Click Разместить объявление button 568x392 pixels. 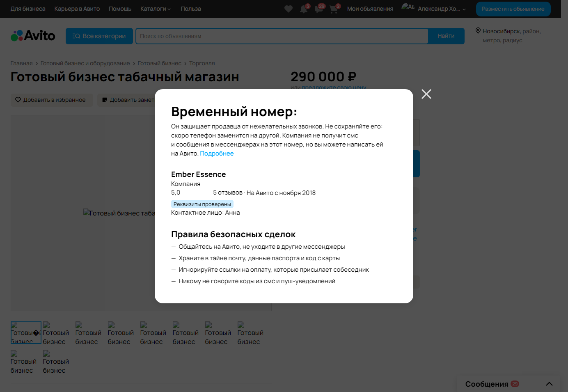point(513,9)
